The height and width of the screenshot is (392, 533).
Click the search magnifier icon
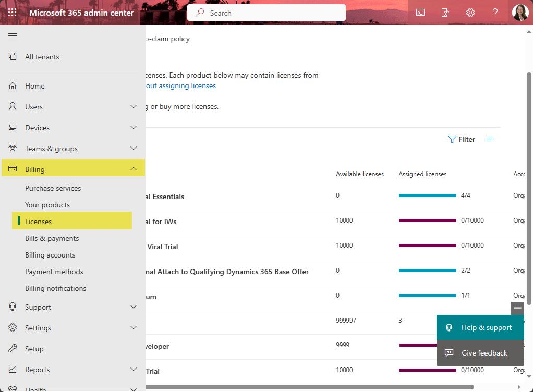(200, 13)
